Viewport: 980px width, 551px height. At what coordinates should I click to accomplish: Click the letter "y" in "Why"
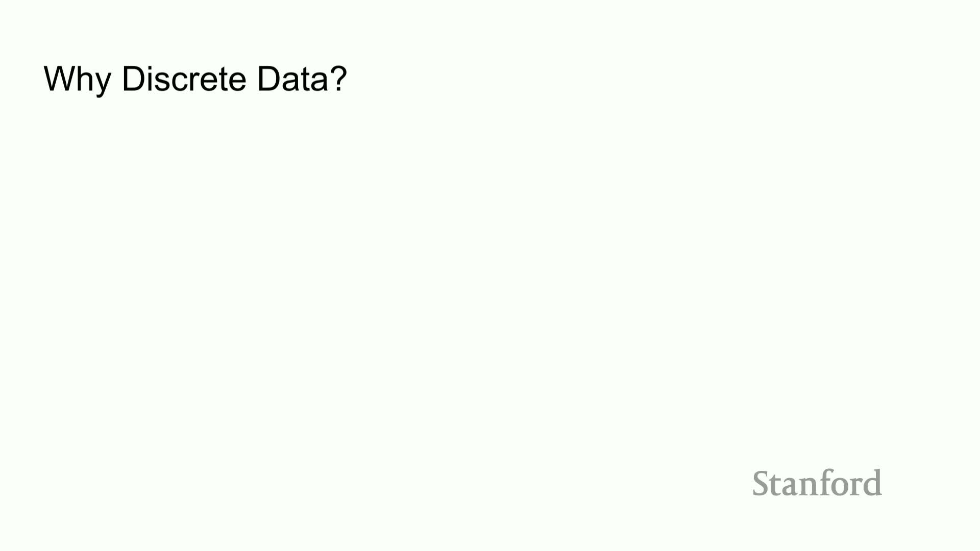103,83
